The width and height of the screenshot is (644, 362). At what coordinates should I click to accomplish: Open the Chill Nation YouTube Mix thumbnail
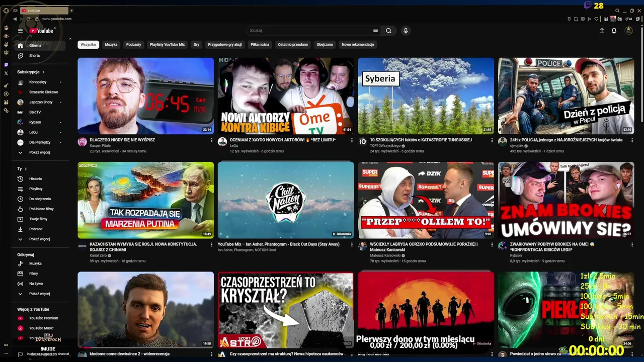coord(286,200)
